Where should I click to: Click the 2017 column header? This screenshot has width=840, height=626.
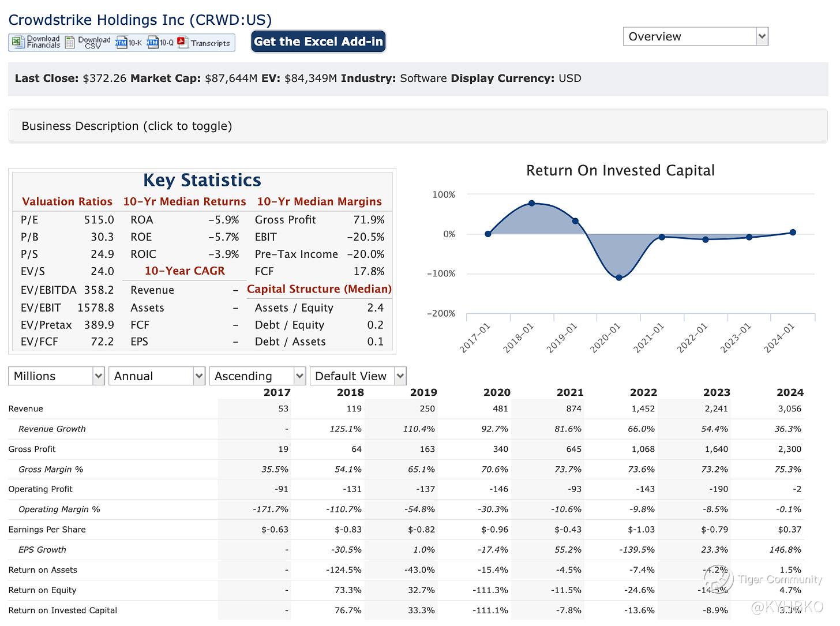point(277,392)
